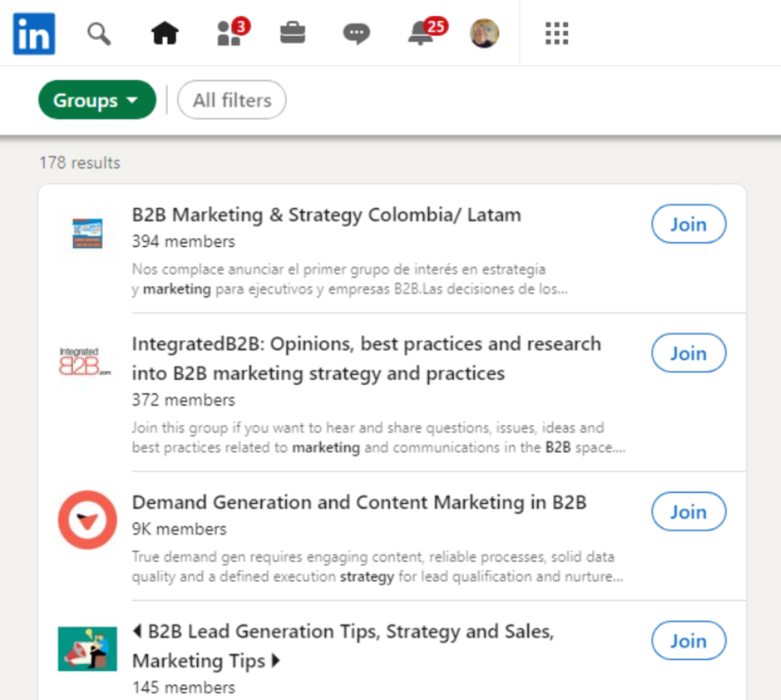Open the Jobs briefcase icon
Viewport: 781px width, 700px height.
(x=293, y=33)
